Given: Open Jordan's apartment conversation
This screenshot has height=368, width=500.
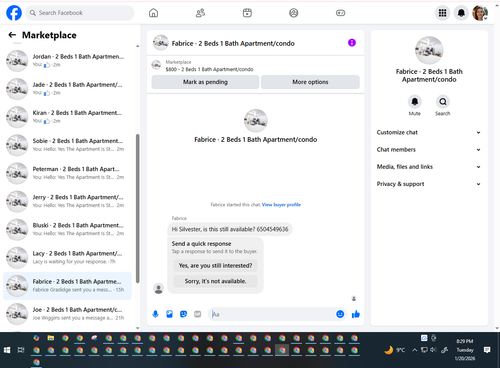Looking at the screenshot, I should click(67, 61).
